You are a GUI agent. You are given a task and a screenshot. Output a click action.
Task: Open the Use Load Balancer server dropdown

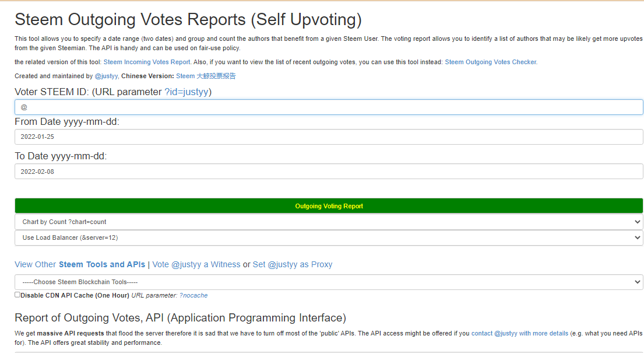point(329,237)
